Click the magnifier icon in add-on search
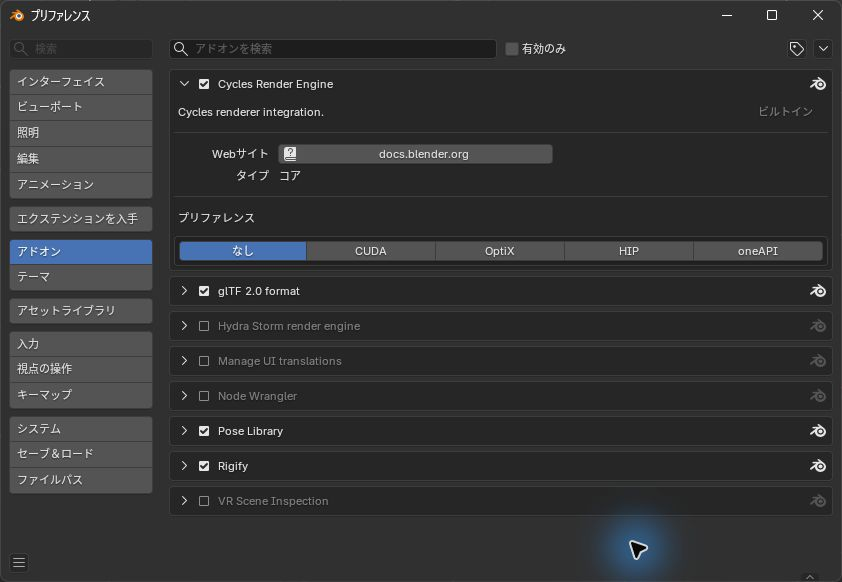This screenshot has width=842, height=582. (x=181, y=49)
